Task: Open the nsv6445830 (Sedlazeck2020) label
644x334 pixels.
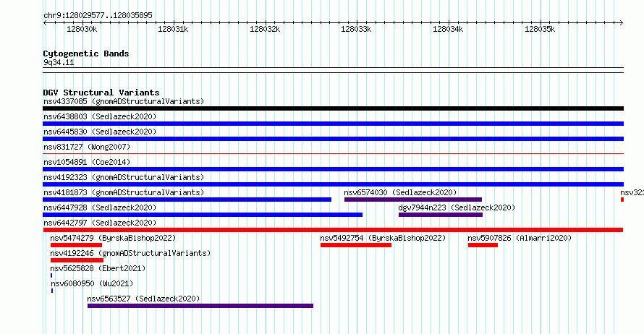Action: [100, 132]
